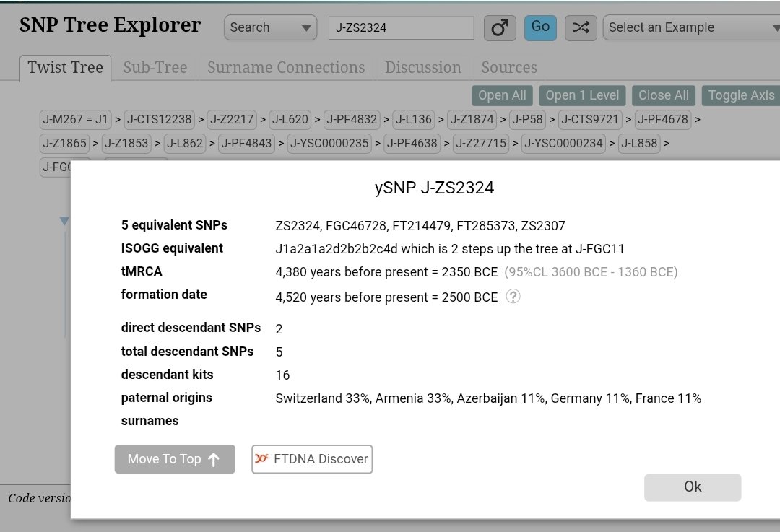This screenshot has width=780, height=532.
Task: Select breadcrumb J-Z1853
Action: [127, 144]
